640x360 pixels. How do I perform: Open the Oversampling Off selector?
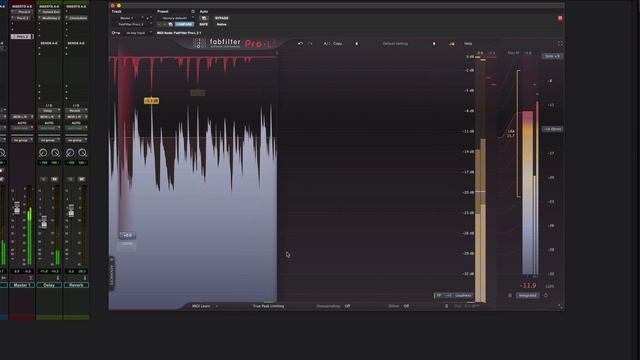(333, 306)
